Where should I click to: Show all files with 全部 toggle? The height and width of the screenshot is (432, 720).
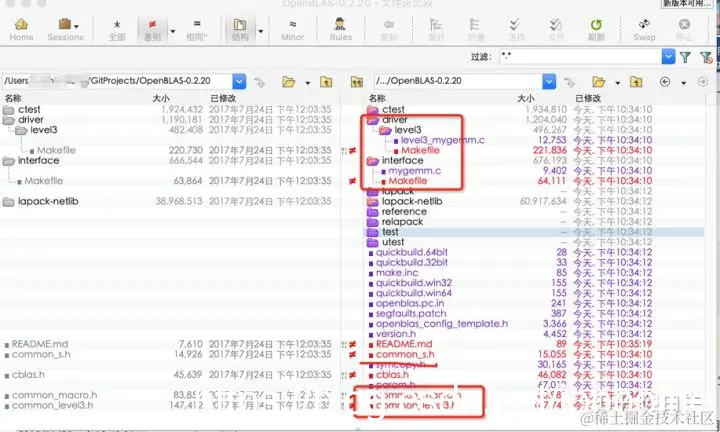117,29
